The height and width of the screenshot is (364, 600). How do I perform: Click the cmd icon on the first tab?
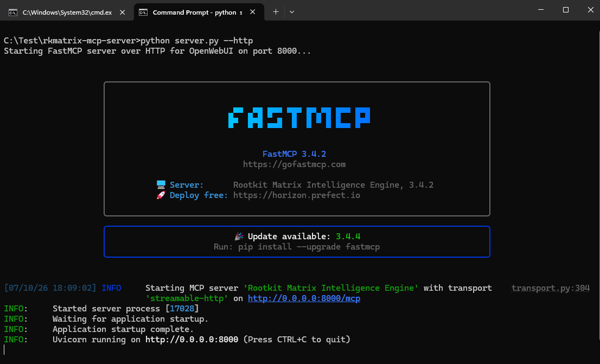coord(13,12)
